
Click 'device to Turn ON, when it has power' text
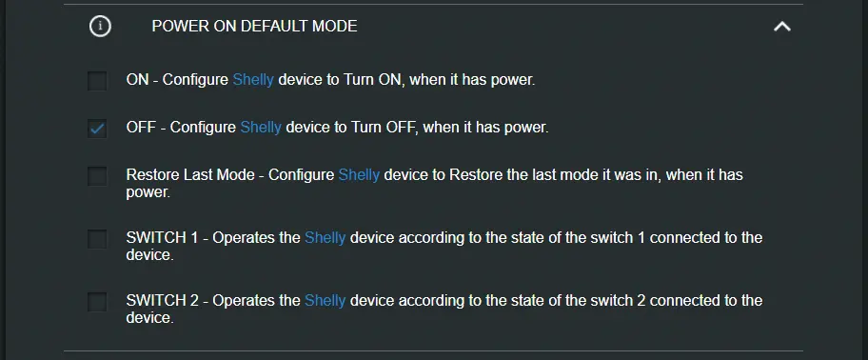(406, 80)
